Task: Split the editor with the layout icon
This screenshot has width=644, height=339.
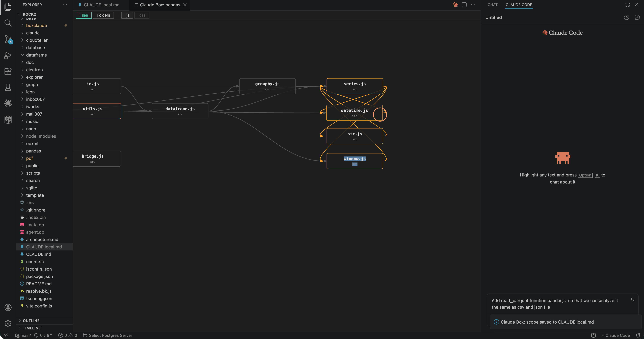Action: coord(464,5)
